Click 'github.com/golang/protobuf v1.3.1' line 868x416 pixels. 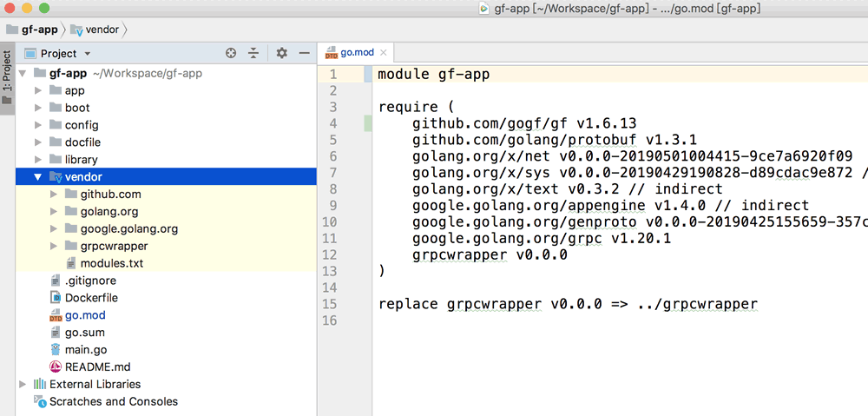tap(554, 139)
